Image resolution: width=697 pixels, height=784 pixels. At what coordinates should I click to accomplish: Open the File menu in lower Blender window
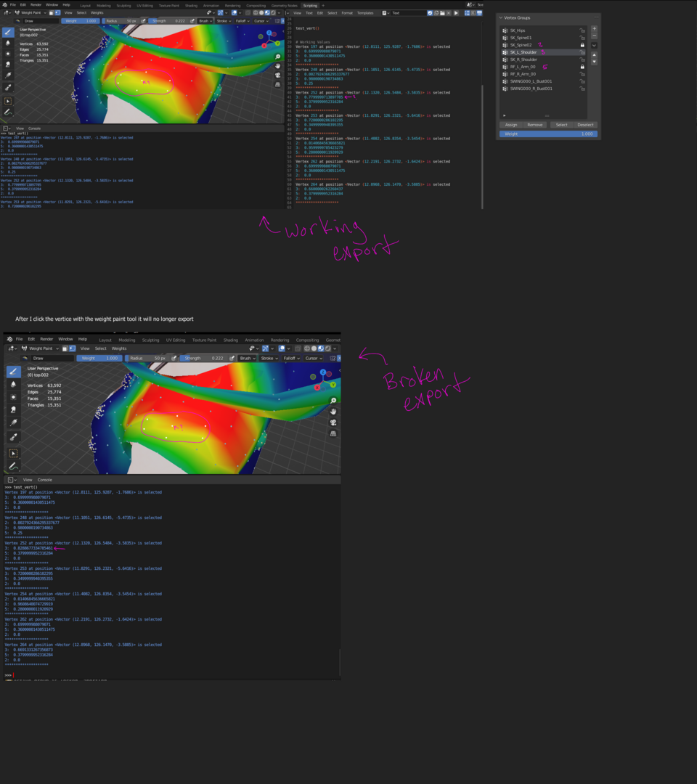click(19, 339)
